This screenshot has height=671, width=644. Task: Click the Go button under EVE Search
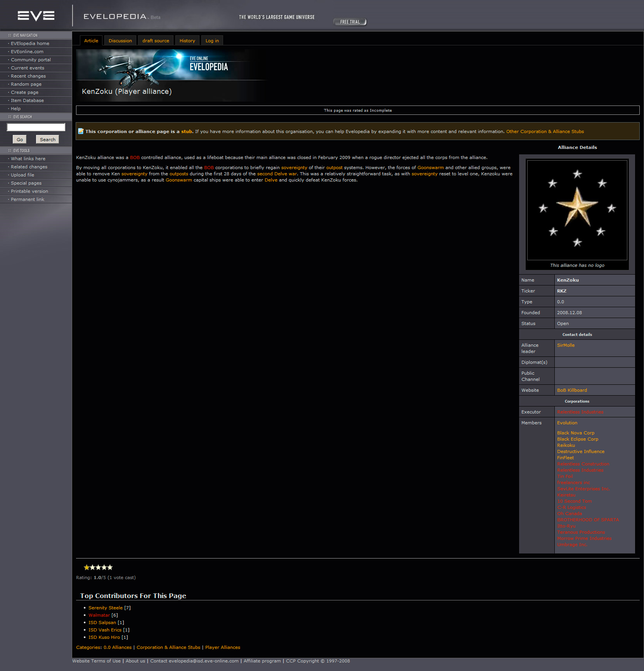(x=19, y=140)
